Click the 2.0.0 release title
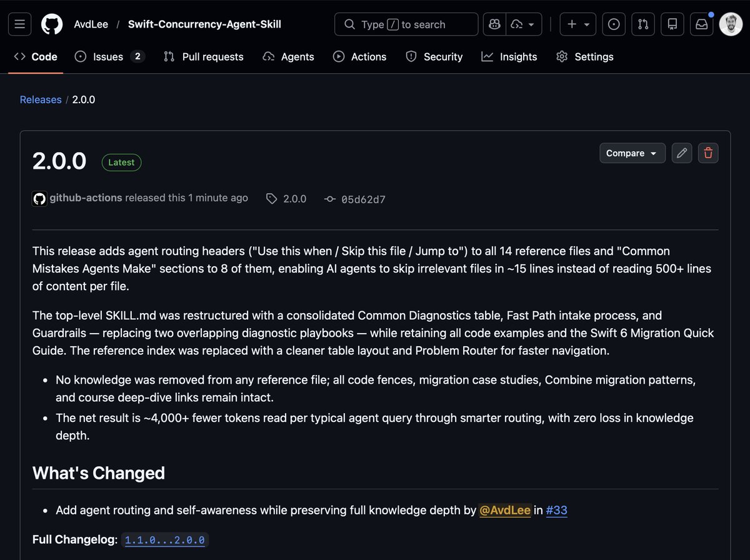 tap(59, 161)
